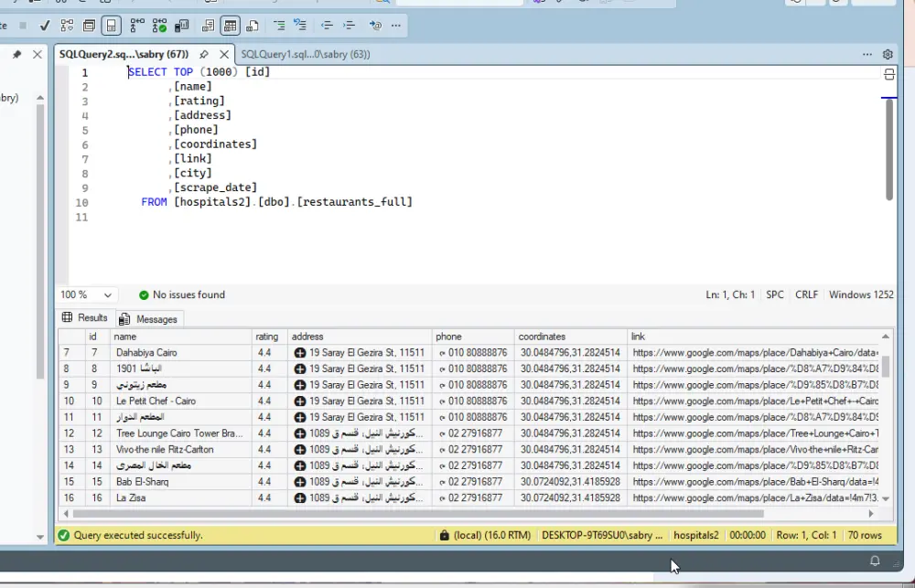The image size is (915, 588).
Task: Pin the SQLQuery2.sql tab
Action: pos(204,54)
